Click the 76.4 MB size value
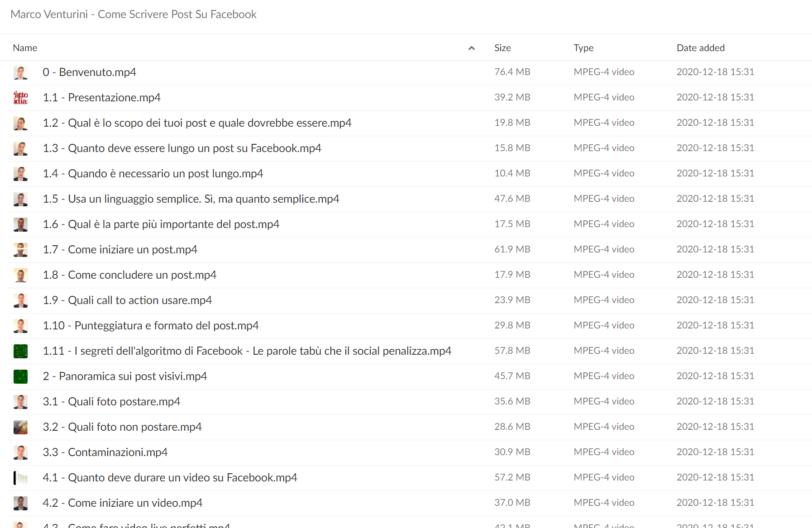 (512, 72)
